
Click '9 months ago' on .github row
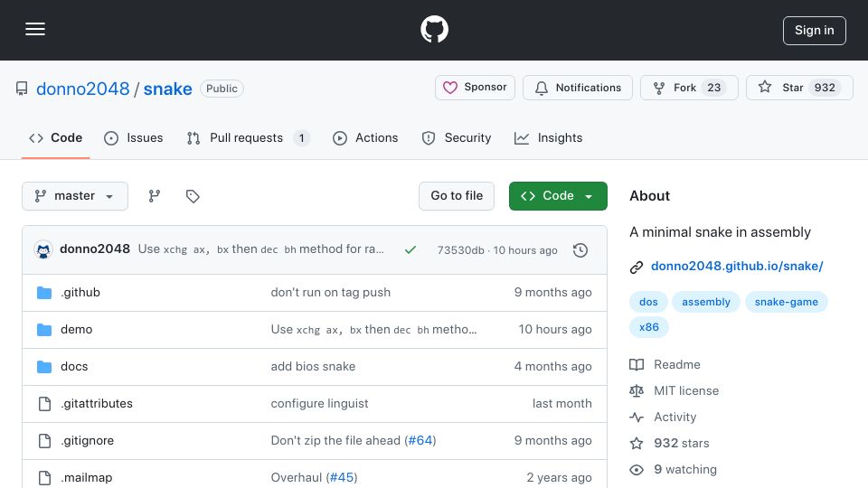point(553,292)
